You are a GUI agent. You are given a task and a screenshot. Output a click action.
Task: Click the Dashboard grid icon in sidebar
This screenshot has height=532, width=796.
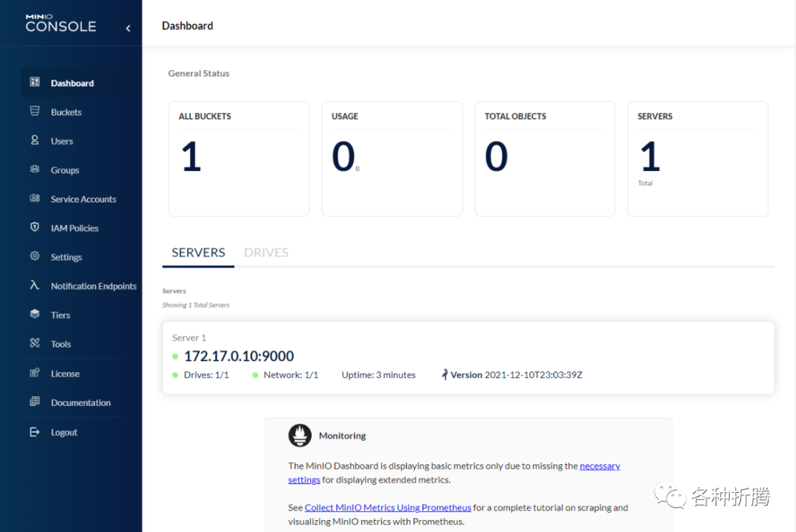pos(35,83)
